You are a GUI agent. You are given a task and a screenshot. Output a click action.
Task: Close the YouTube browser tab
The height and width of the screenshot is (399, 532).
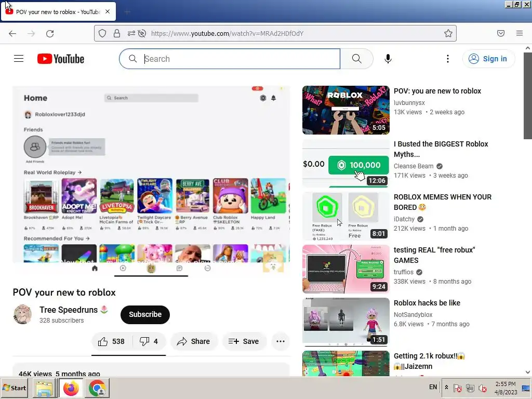point(108,11)
